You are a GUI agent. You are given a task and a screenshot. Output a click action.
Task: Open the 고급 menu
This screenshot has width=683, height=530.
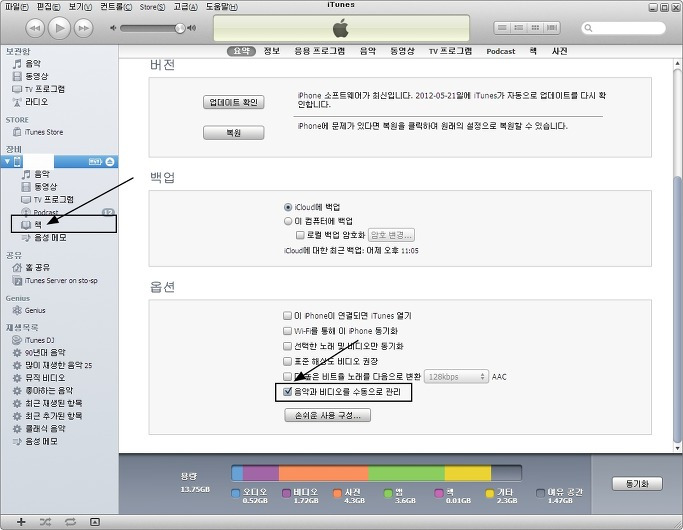pyautogui.click(x=185, y=7)
